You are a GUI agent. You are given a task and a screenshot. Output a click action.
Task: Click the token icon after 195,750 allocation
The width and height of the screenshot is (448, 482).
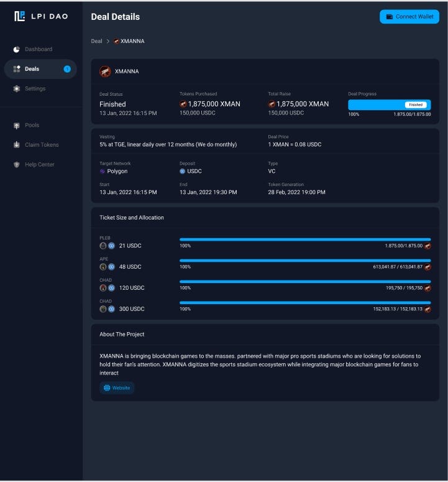click(427, 288)
